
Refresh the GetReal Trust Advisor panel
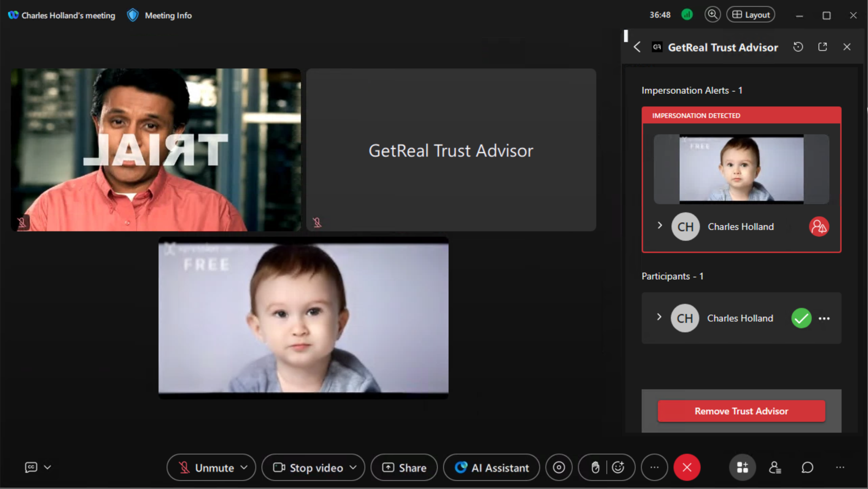798,47
